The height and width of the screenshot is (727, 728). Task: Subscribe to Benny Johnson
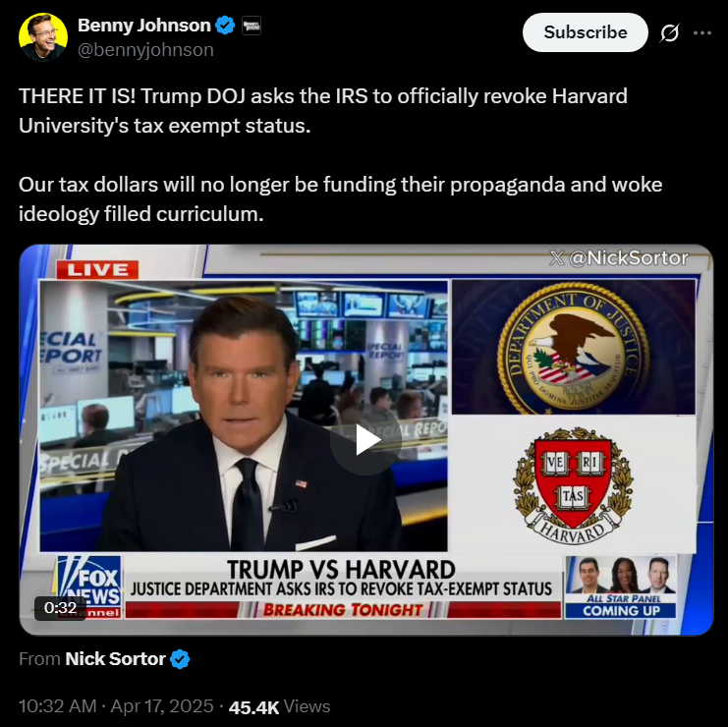585,32
